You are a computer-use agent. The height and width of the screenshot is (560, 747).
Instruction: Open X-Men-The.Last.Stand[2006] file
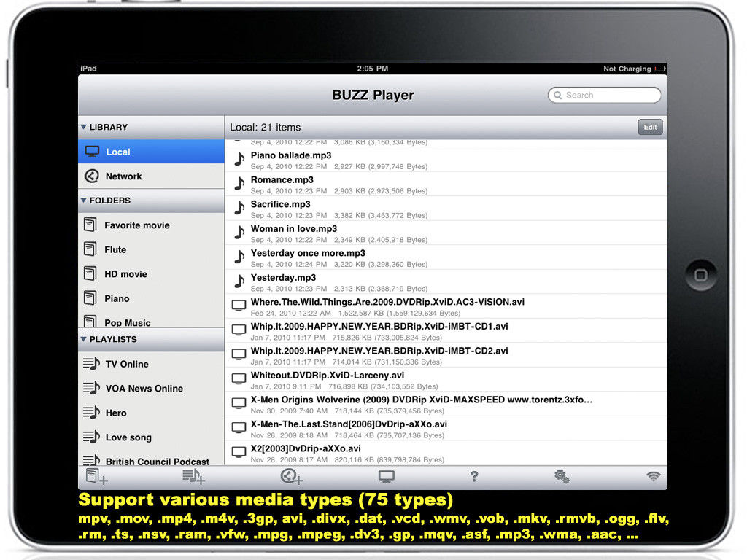[x=446, y=428]
